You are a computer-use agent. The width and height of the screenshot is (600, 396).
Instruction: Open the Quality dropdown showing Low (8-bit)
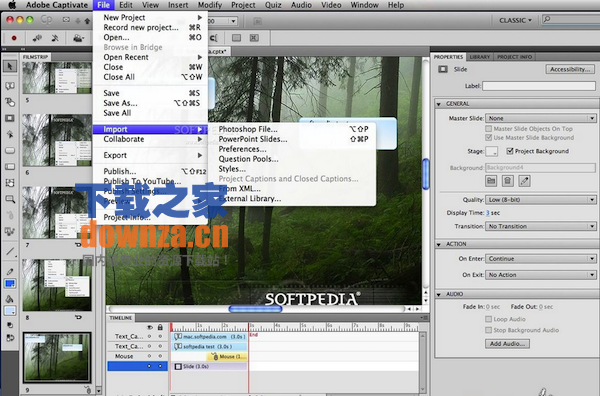point(541,200)
